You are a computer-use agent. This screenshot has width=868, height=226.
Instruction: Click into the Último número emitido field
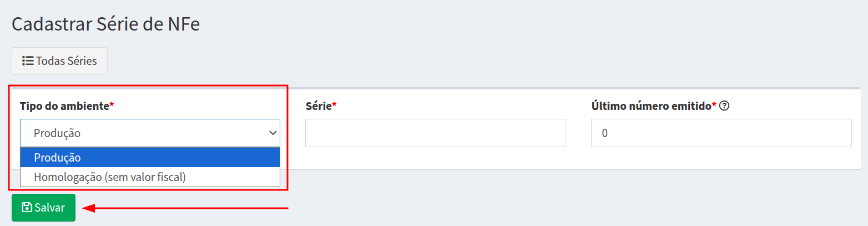[721, 133]
